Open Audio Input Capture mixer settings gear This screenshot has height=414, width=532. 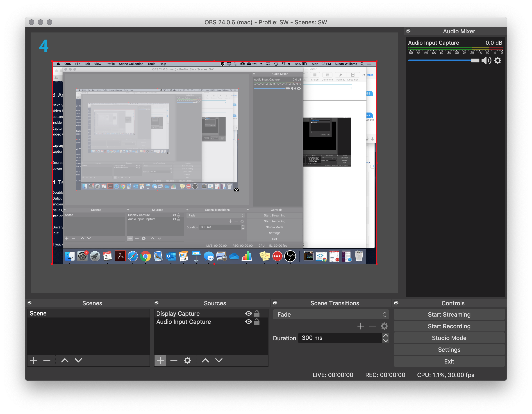(x=498, y=60)
